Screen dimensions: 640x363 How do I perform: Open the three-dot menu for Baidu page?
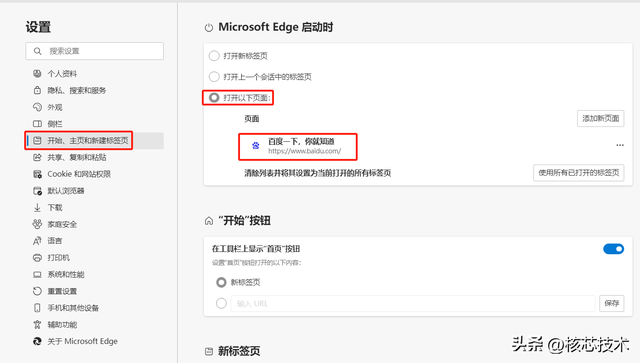point(620,145)
